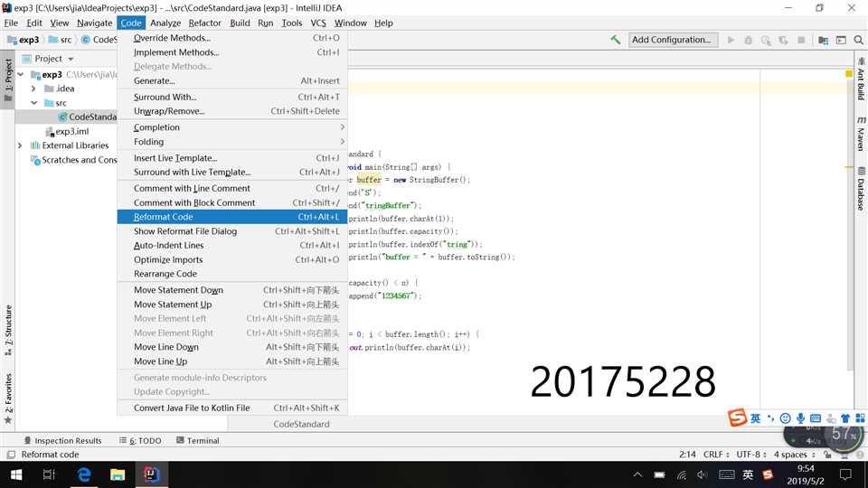Click the microphone icon in Sogou toolbar
The image size is (868, 488).
pyautogui.click(x=800, y=418)
